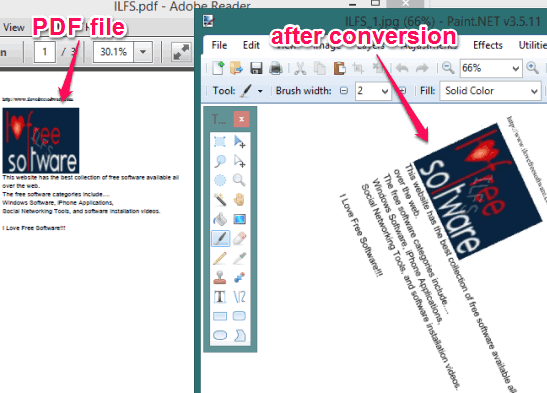
Task: Open the Effects menu
Action: [487, 45]
